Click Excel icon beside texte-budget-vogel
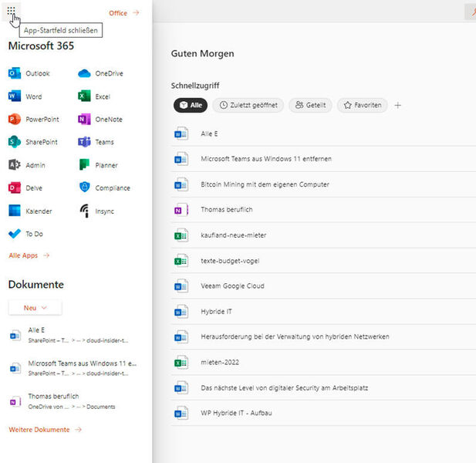Image resolution: width=476 pixels, height=463 pixels. pos(181,261)
